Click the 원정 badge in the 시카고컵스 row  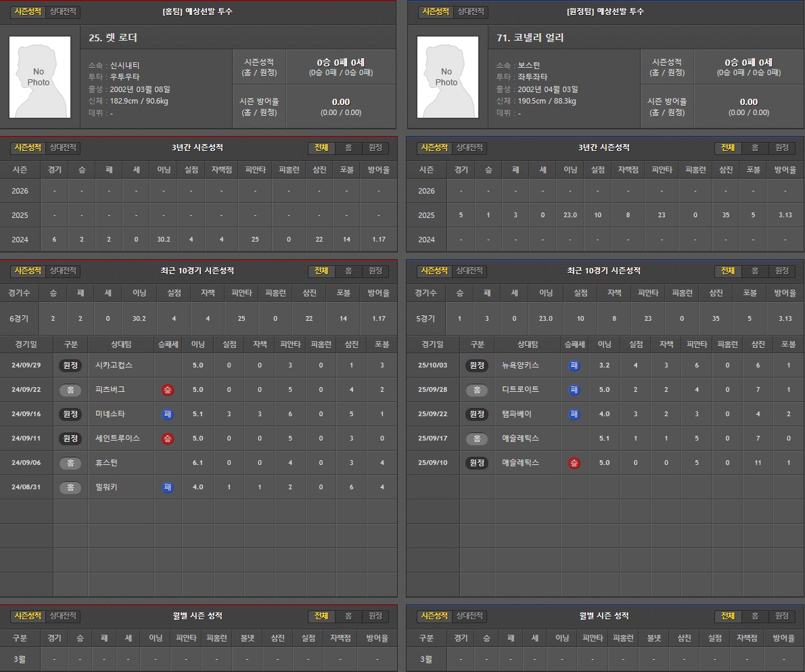pos(70,365)
